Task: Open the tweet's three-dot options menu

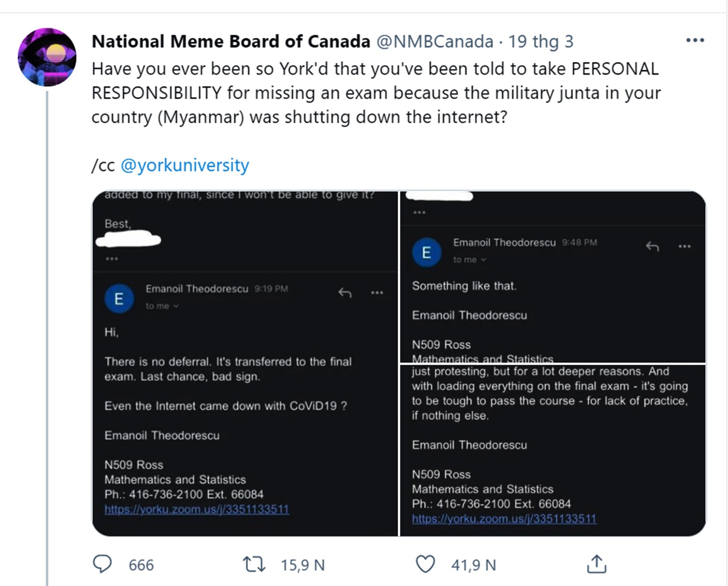Action: coord(694,40)
